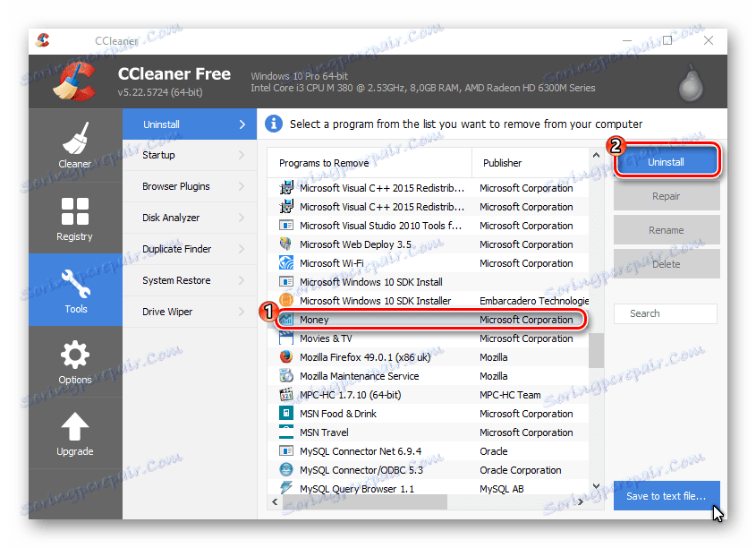Open the System Restore tab
Viewport: 756px width, 548px height.
190,281
